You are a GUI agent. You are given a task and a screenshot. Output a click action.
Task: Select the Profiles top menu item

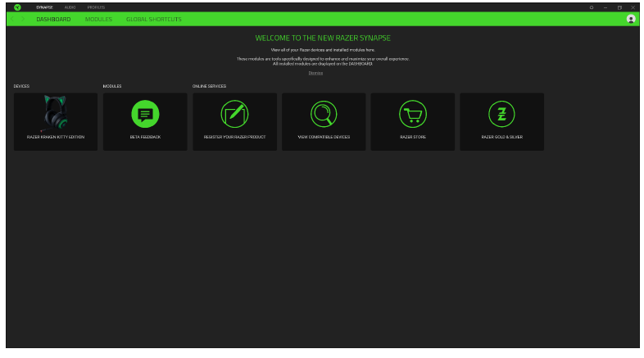click(x=96, y=7)
